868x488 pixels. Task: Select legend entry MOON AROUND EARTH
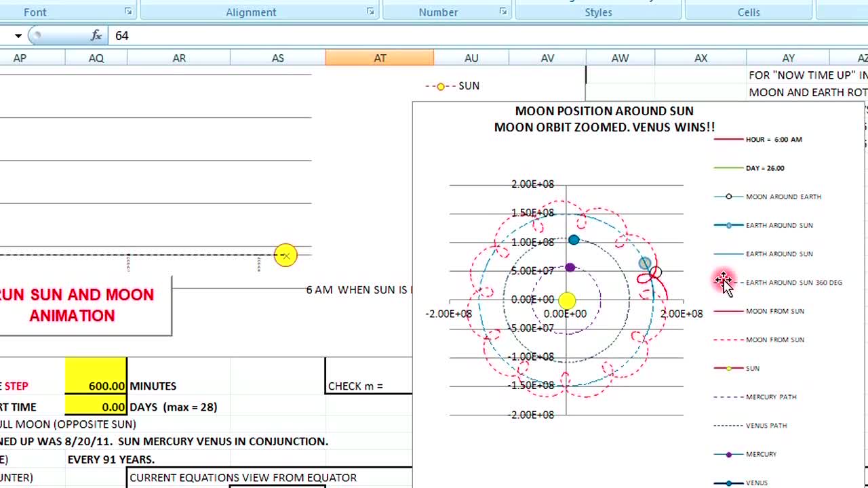coord(768,197)
